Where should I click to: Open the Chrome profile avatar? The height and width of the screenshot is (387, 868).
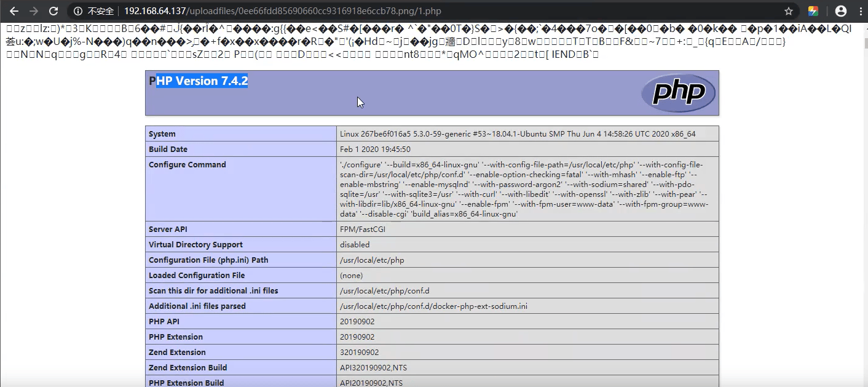[x=841, y=11]
